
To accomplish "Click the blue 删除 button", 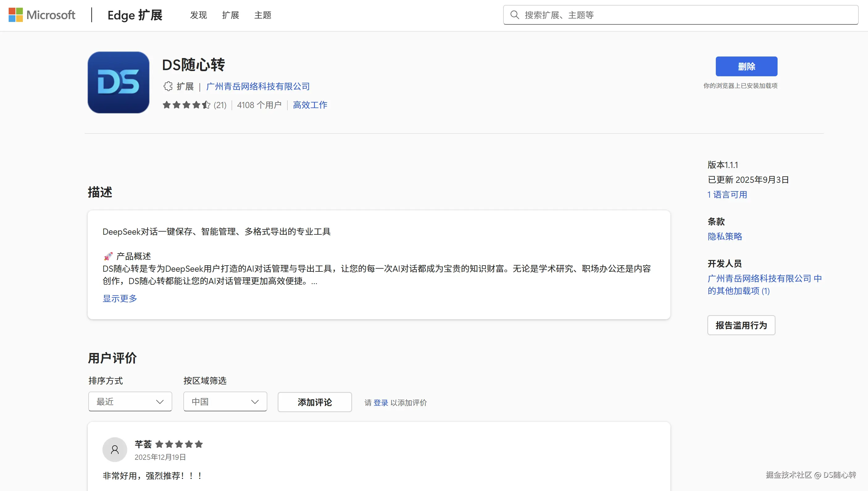I will click(746, 66).
